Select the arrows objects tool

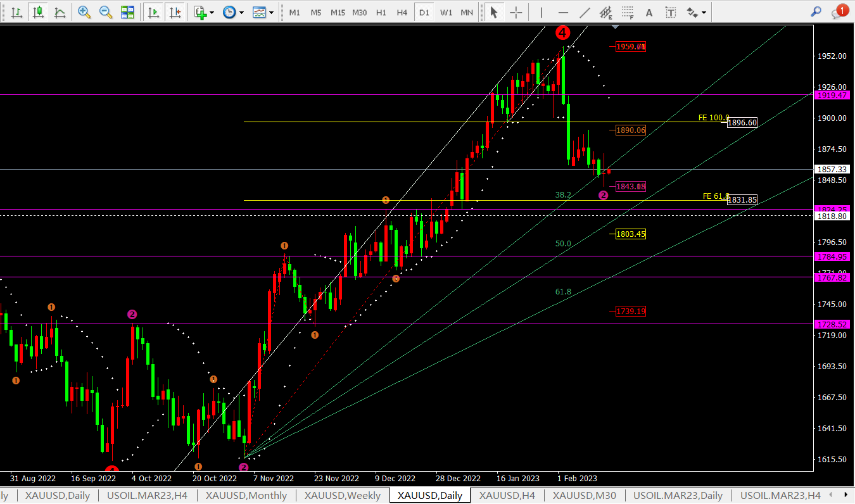point(692,12)
